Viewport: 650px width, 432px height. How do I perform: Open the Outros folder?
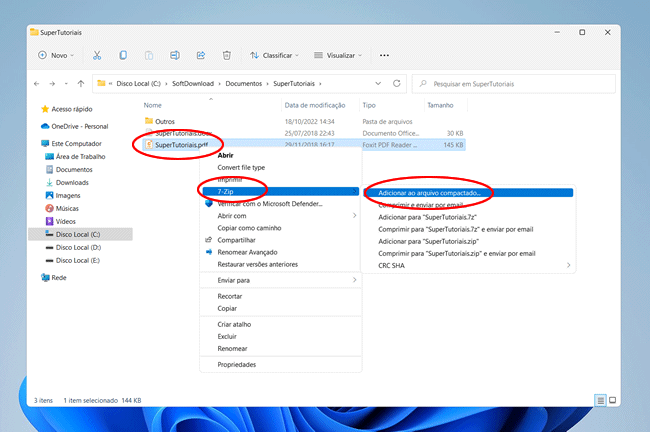click(x=165, y=121)
